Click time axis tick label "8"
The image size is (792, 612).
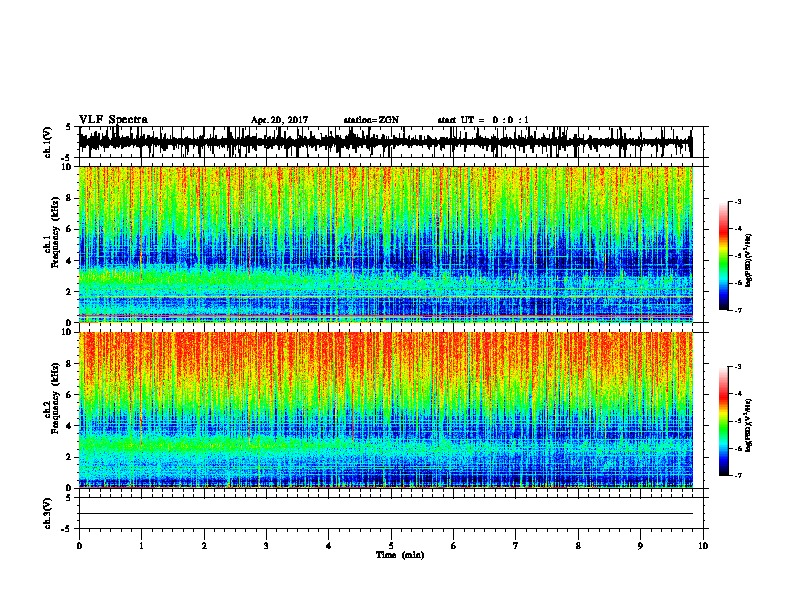(578, 546)
